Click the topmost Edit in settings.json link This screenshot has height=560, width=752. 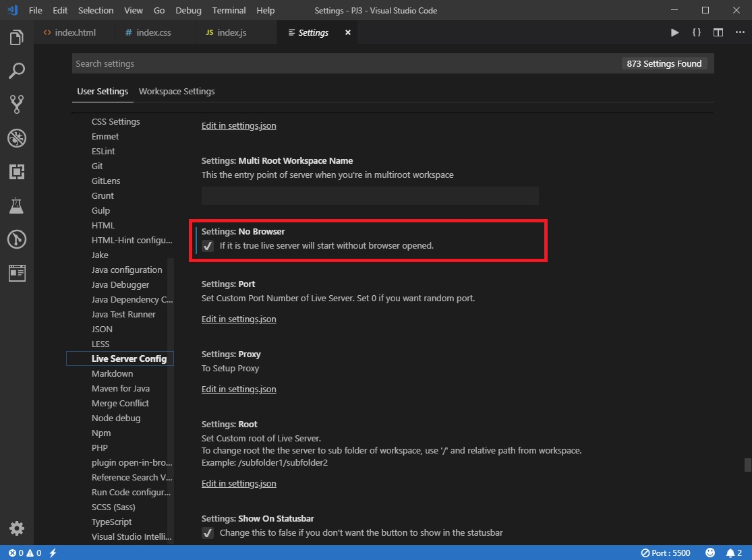point(239,125)
